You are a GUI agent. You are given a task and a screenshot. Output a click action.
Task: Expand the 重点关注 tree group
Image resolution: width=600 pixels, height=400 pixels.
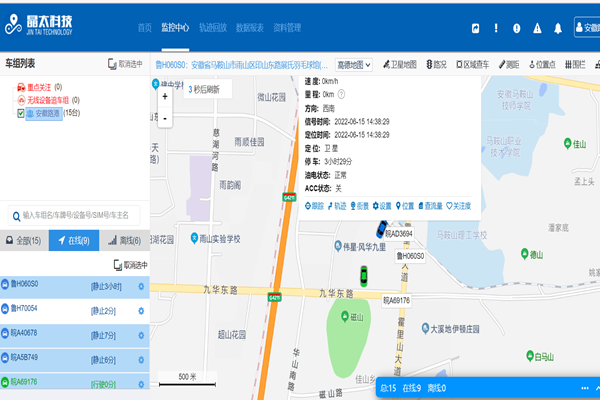21,88
